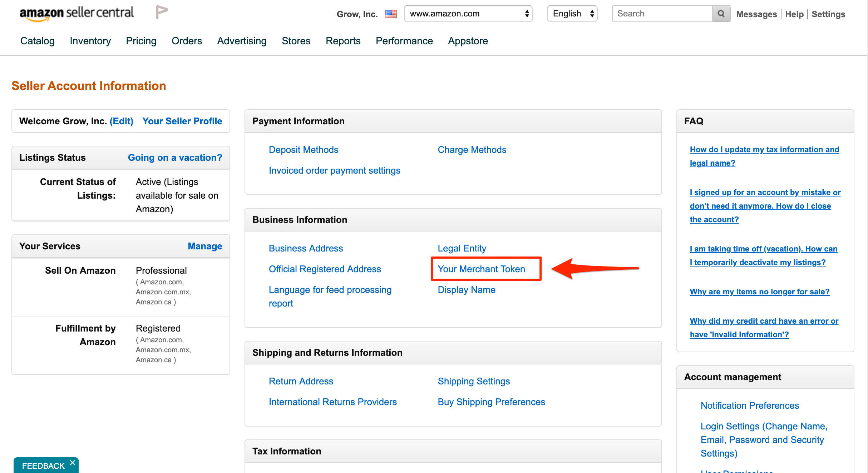Click the US flag marketplace icon
This screenshot has height=473, width=868.
coord(391,14)
